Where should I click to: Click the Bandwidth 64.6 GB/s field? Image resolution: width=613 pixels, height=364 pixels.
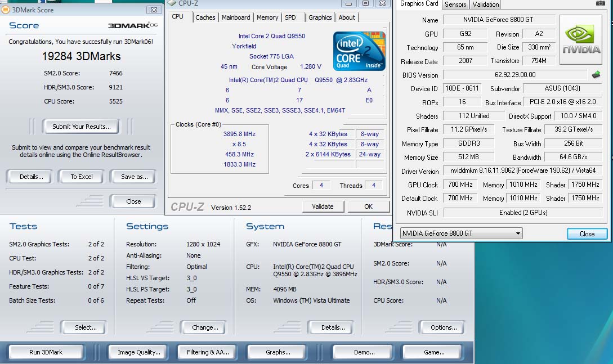click(x=573, y=157)
